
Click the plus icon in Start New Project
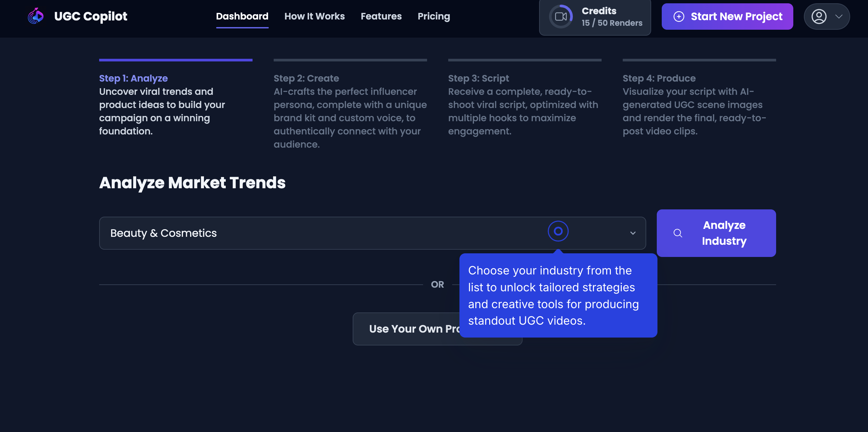pos(679,17)
